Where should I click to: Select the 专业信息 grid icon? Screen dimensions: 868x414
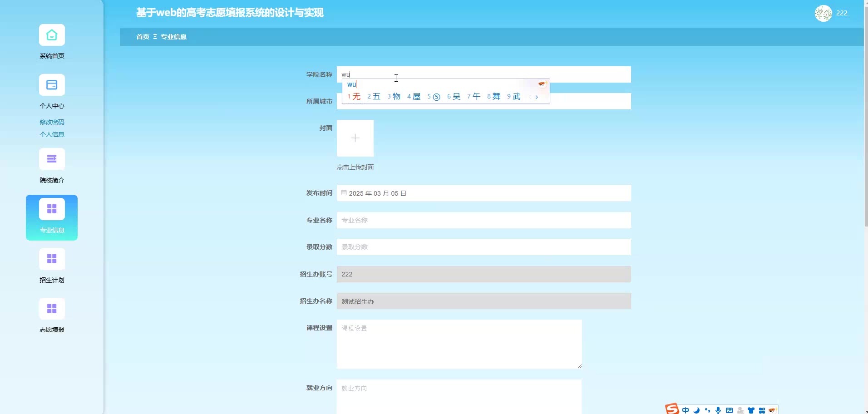[x=52, y=209]
